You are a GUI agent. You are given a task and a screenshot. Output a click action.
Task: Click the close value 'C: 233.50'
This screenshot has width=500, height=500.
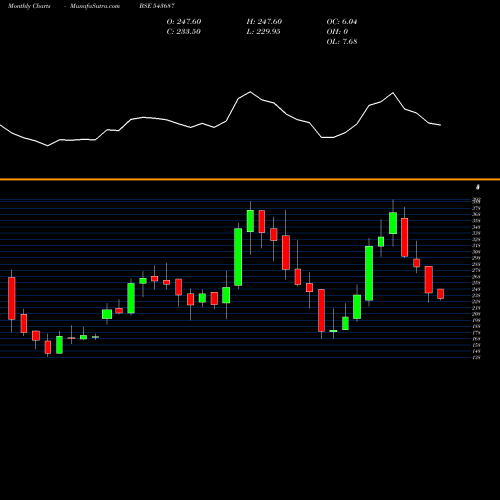pyautogui.click(x=184, y=31)
